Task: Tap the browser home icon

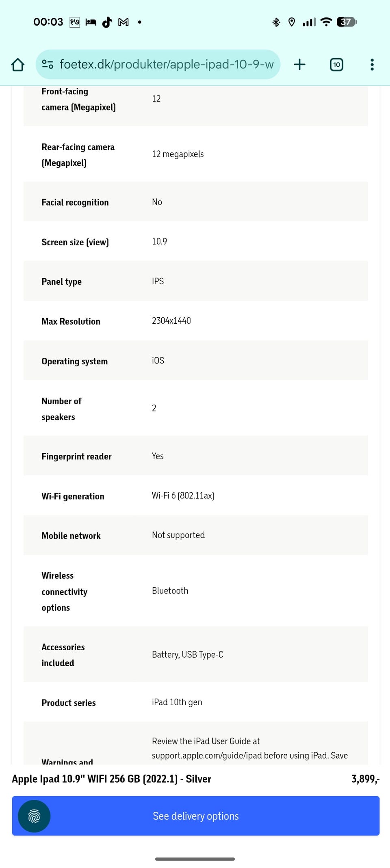Action: 18,65
